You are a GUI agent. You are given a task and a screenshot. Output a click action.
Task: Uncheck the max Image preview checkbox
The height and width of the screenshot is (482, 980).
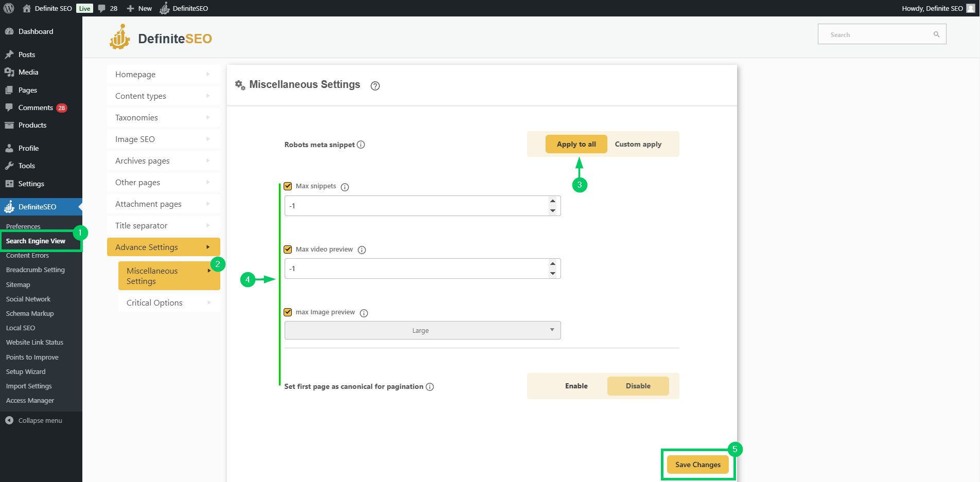(x=288, y=312)
